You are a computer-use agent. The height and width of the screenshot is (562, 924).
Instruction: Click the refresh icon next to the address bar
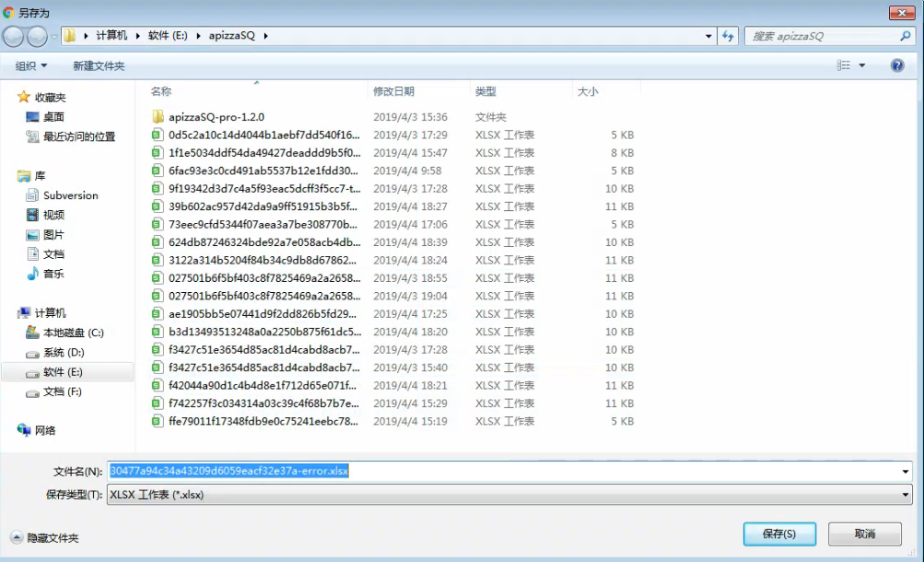(728, 36)
